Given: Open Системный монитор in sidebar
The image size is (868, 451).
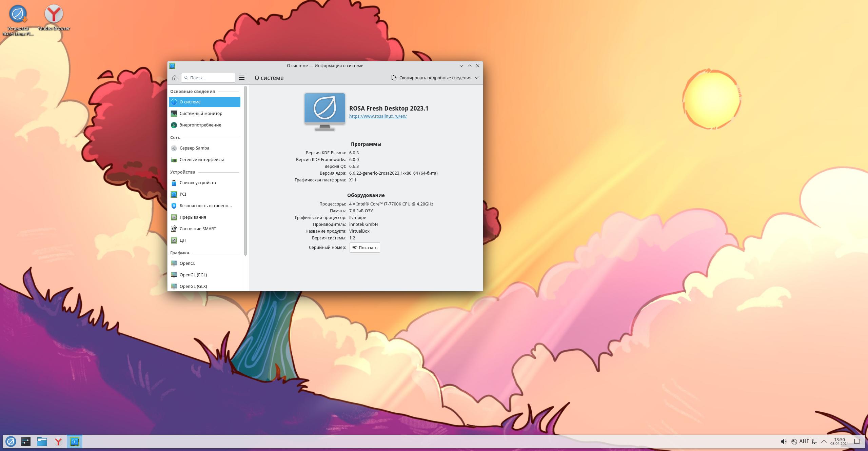Looking at the screenshot, I should (201, 114).
